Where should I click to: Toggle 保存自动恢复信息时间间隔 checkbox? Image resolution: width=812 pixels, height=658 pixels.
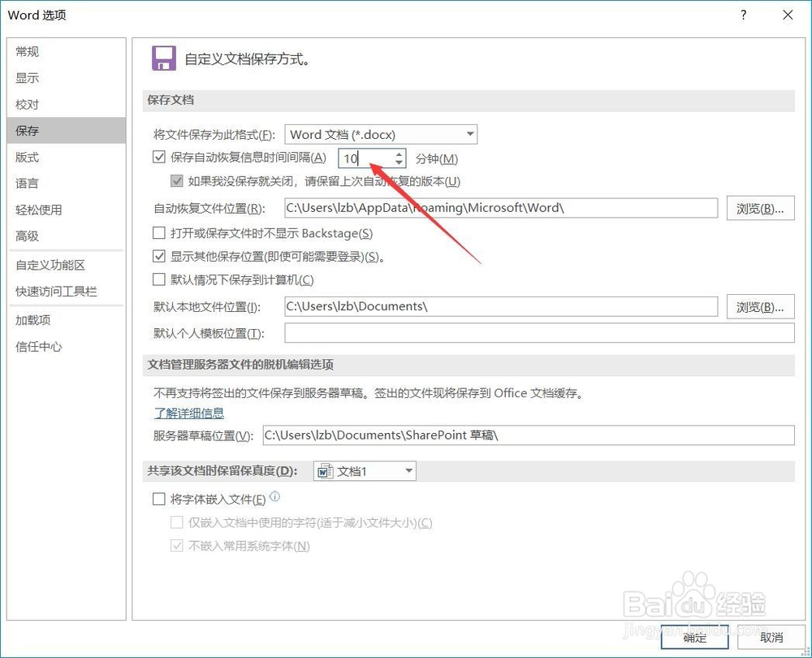pyautogui.click(x=159, y=157)
